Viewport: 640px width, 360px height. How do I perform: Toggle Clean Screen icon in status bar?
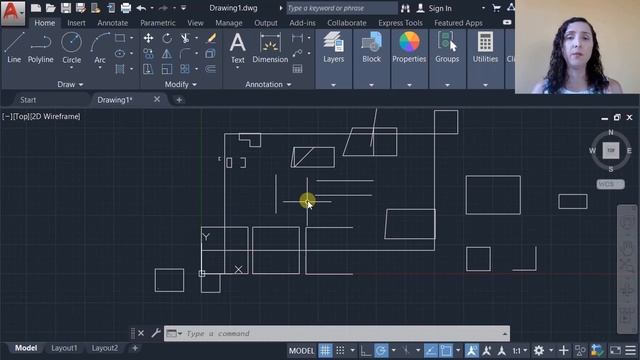pos(615,351)
